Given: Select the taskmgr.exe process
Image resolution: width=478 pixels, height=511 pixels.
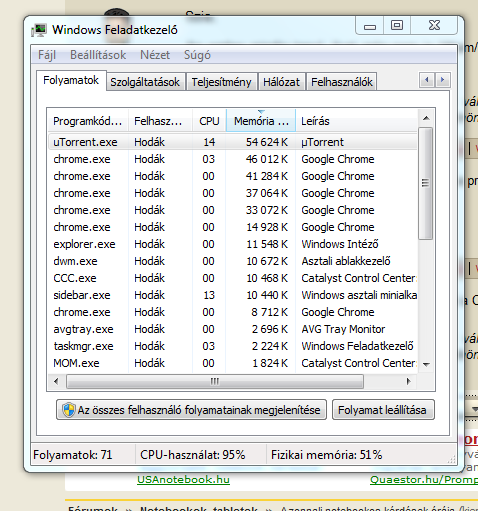Looking at the screenshot, I should click(232, 346).
